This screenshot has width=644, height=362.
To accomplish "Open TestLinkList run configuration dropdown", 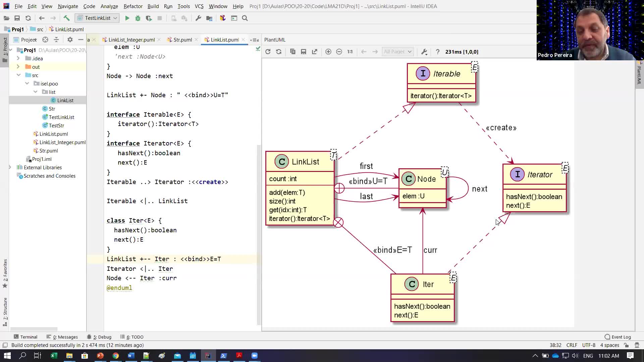I will click(97, 18).
